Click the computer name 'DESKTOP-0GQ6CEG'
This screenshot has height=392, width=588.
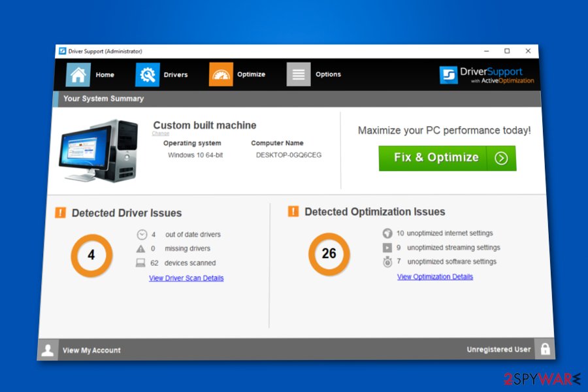[x=289, y=155]
